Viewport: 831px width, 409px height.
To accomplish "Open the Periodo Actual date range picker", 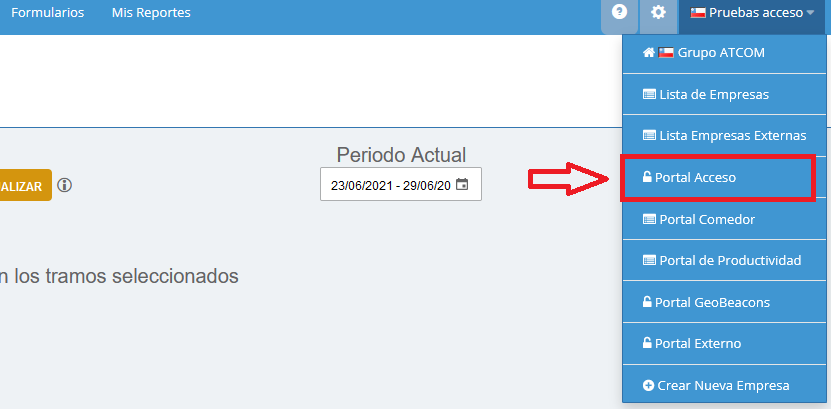I will click(x=401, y=184).
